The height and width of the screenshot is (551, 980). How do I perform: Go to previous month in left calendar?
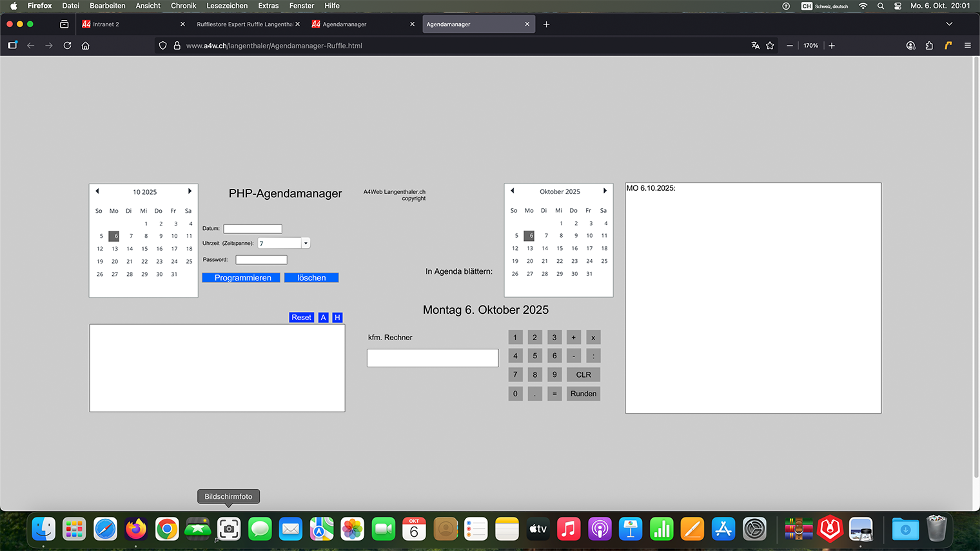pyautogui.click(x=97, y=191)
